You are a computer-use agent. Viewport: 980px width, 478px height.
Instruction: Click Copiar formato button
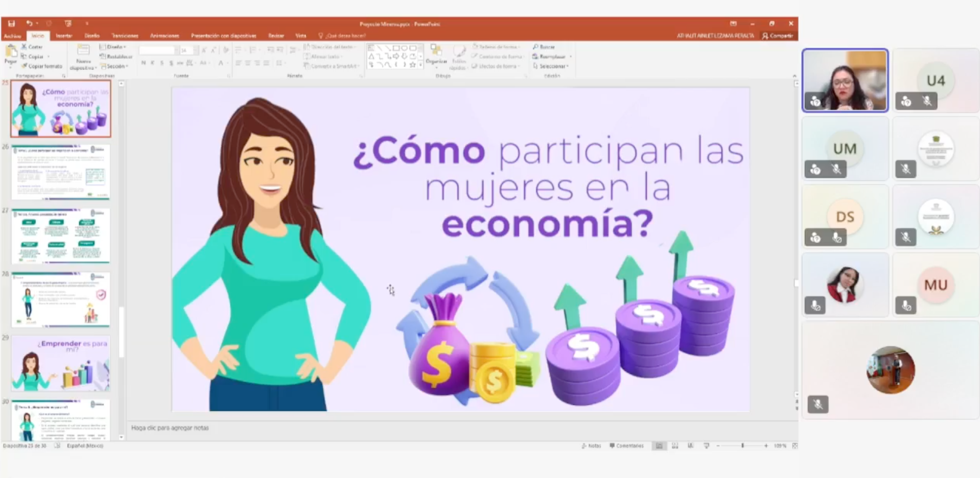tap(42, 66)
